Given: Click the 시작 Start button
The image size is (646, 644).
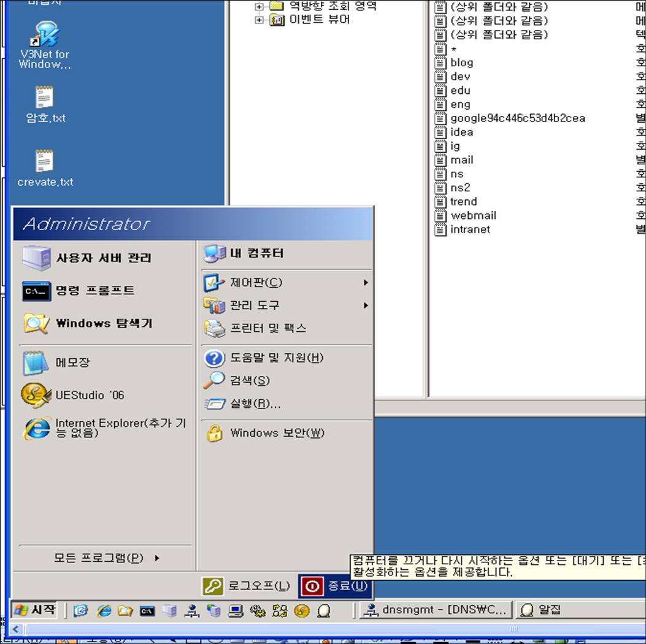Looking at the screenshot, I should click(34, 610).
